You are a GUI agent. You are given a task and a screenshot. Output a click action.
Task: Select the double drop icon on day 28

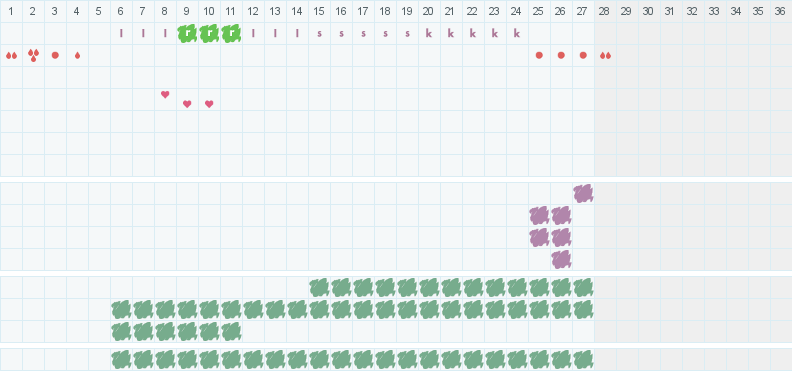[x=605, y=56]
